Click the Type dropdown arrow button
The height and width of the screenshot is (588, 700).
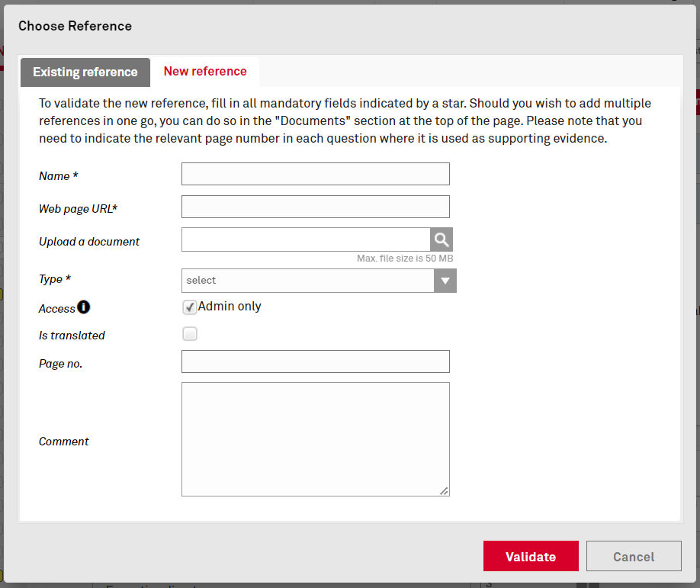pos(445,281)
